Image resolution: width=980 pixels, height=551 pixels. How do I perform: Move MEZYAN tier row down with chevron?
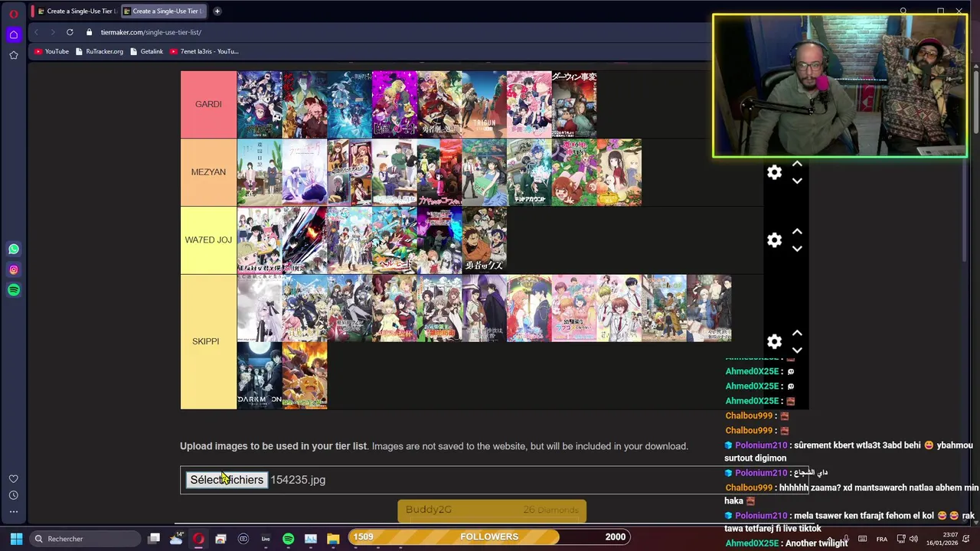[797, 181]
